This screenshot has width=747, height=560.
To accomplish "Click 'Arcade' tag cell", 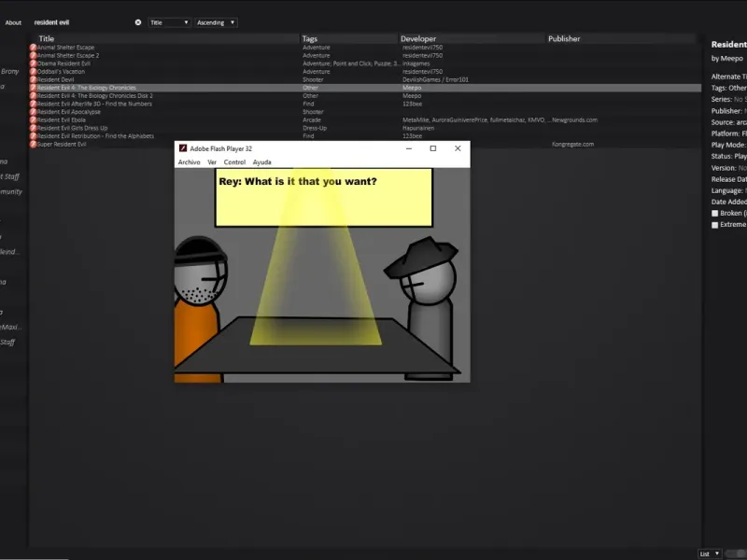I will (312, 120).
